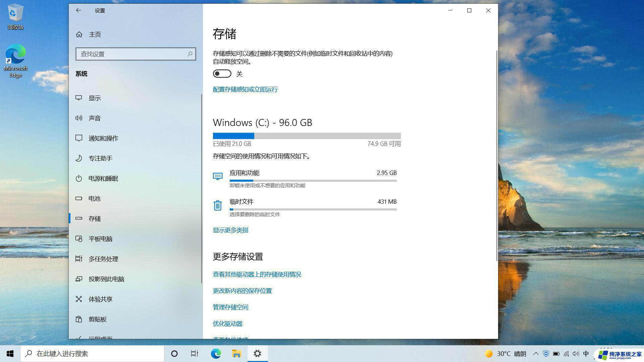Image resolution: width=644 pixels, height=362 pixels.
Task: Click 优化驱动器 option
Action: (x=227, y=323)
